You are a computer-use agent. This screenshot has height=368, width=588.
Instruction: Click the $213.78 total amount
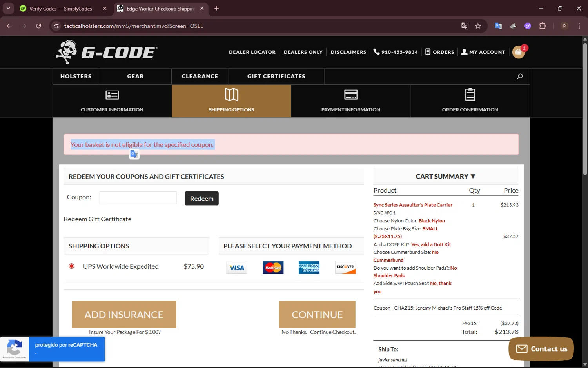pyautogui.click(x=506, y=332)
